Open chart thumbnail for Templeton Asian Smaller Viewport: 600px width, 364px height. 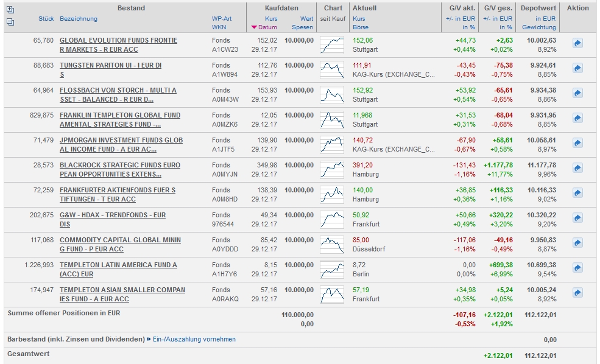pos(332,295)
